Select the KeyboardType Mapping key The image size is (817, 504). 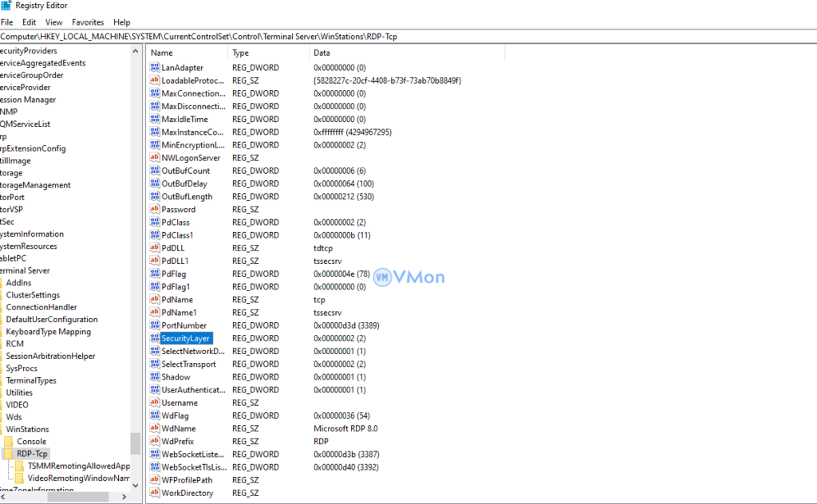click(x=49, y=332)
